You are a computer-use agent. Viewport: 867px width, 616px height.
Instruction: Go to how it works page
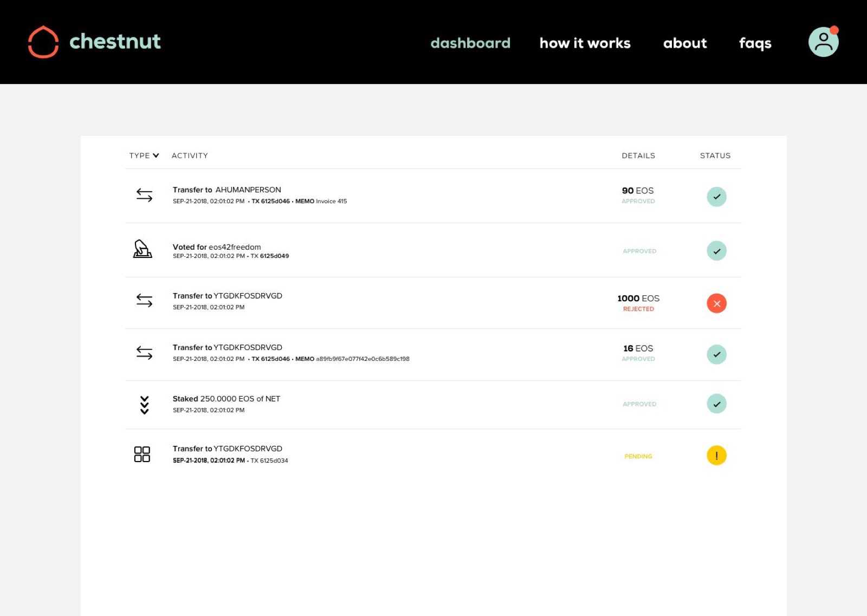pos(585,43)
